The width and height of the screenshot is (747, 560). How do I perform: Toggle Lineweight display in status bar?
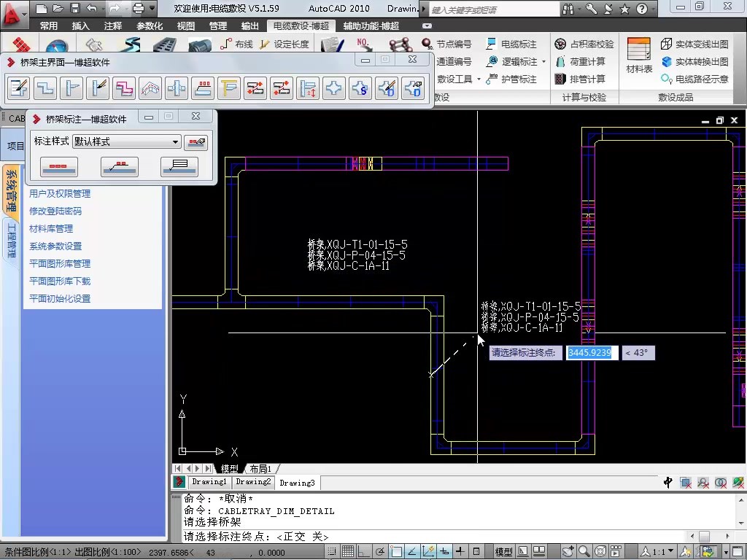click(461, 551)
